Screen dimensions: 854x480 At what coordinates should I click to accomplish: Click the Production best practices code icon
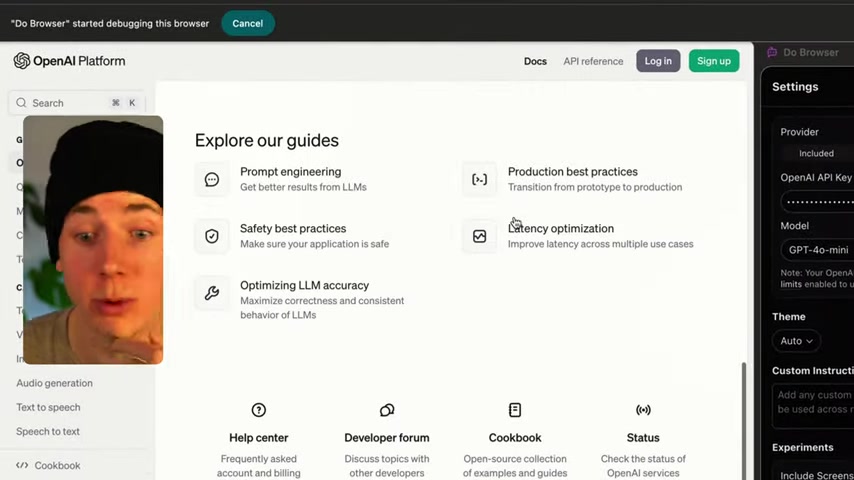[479, 179]
